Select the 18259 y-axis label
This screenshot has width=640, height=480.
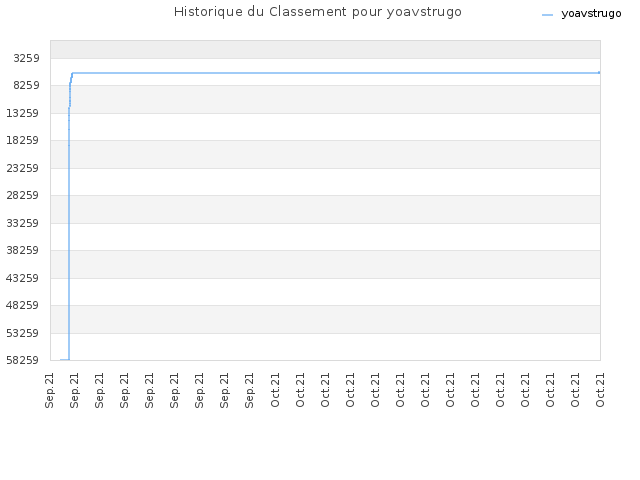(x=23, y=140)
